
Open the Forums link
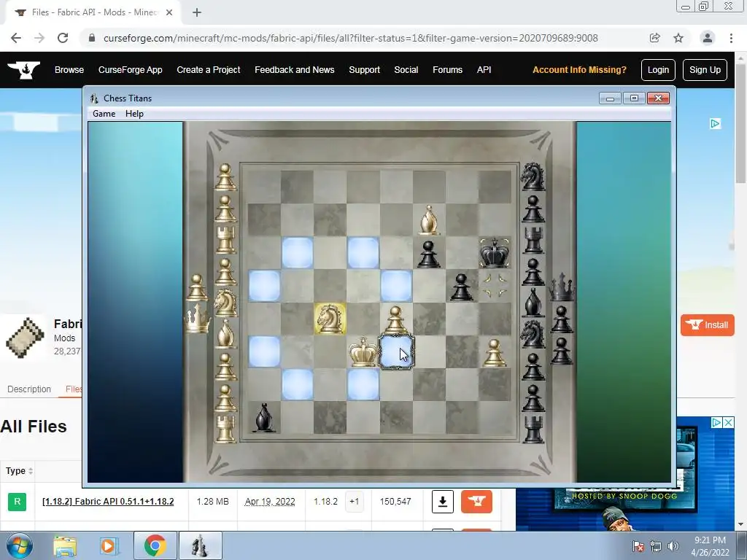[447, 69]
